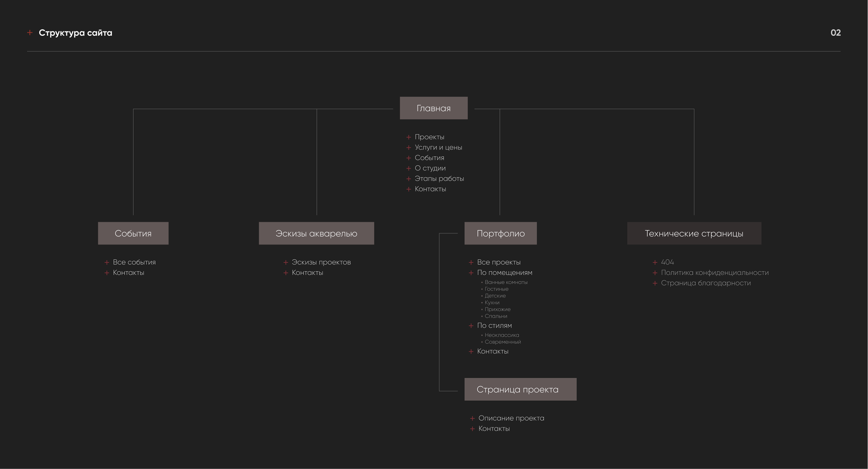Click the red plus beside Структура сайта
868x469 pixels.
pos(30,33)
